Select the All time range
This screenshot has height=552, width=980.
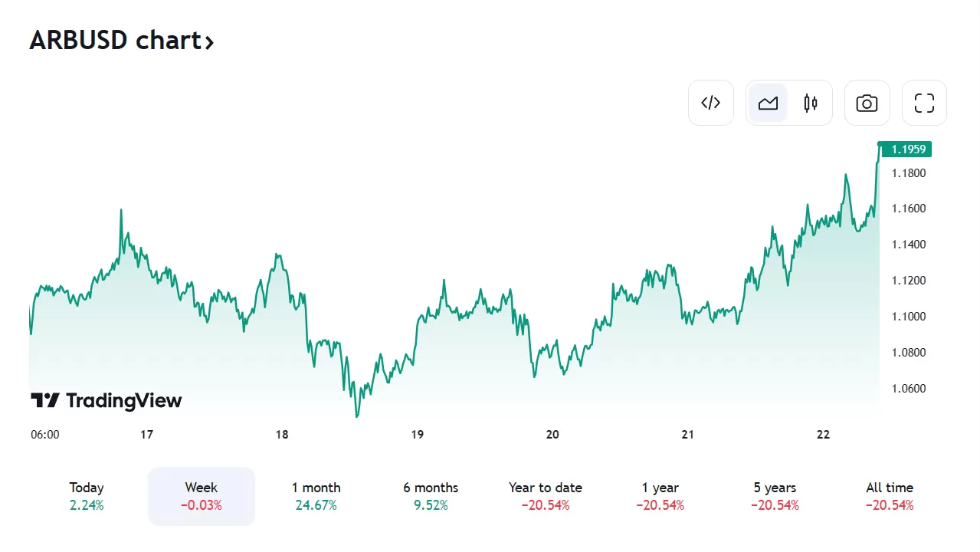click(890, 496)
